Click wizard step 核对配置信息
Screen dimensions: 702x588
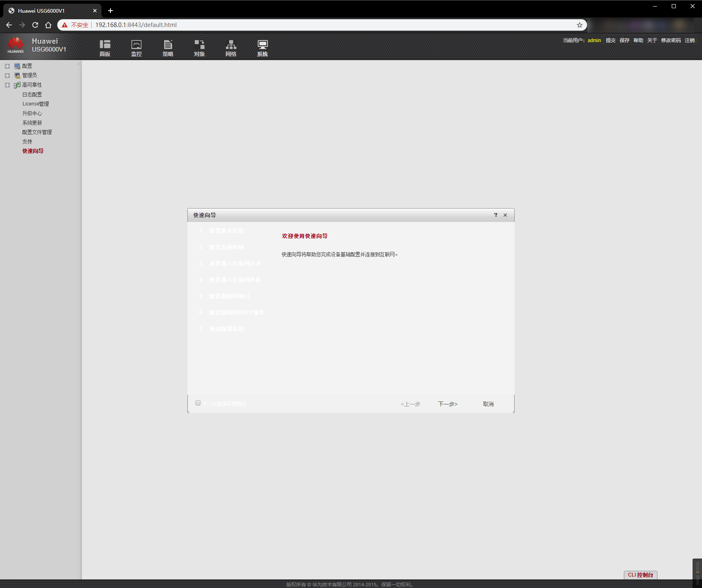(x=226, y=329)
